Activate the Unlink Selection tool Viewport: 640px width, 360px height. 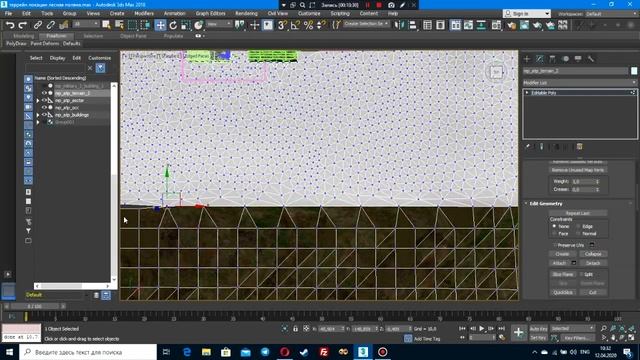[x=51, y=25]
